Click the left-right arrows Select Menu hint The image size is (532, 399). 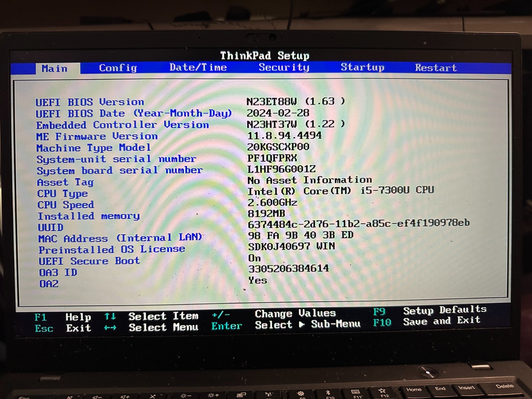(x=151, y=328)
